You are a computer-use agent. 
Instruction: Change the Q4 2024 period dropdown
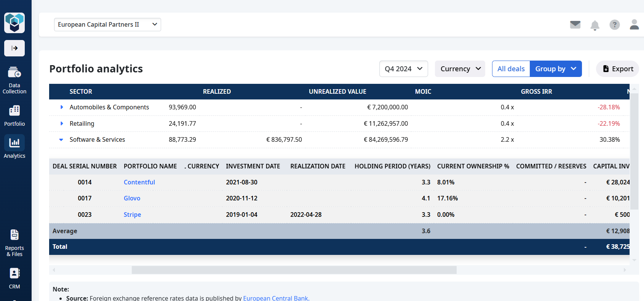point(403,69)
